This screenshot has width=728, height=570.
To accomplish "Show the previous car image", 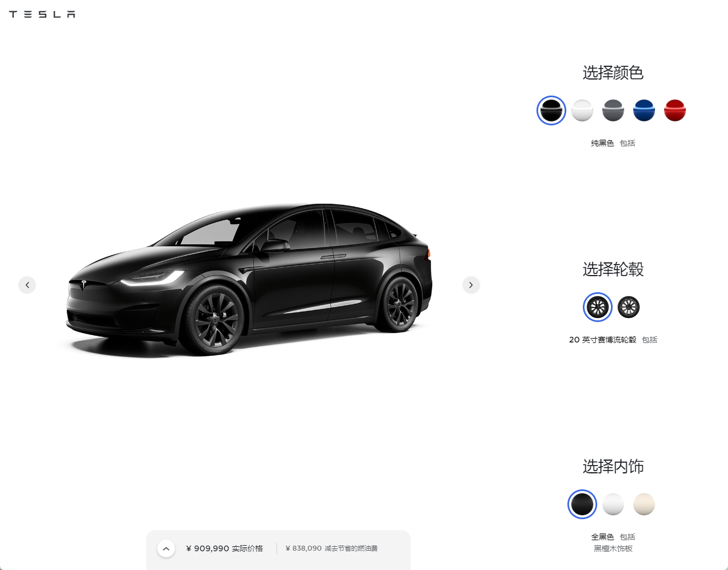I will click(27, 285).
